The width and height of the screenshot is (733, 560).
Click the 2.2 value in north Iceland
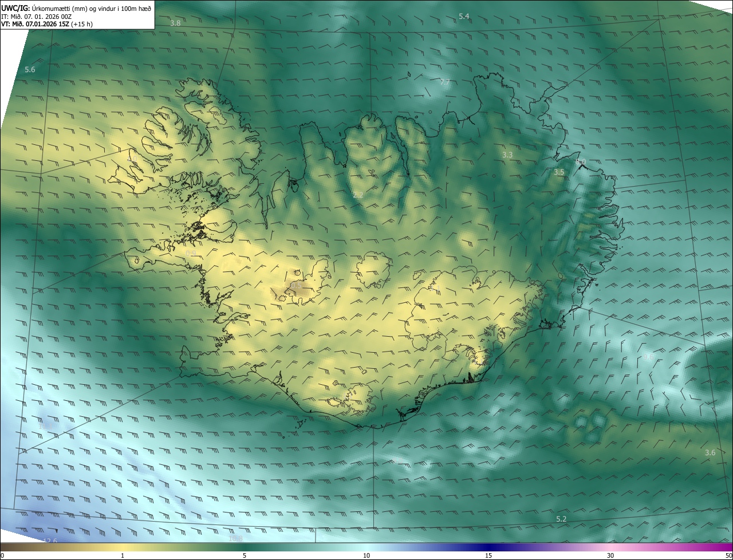358,195
